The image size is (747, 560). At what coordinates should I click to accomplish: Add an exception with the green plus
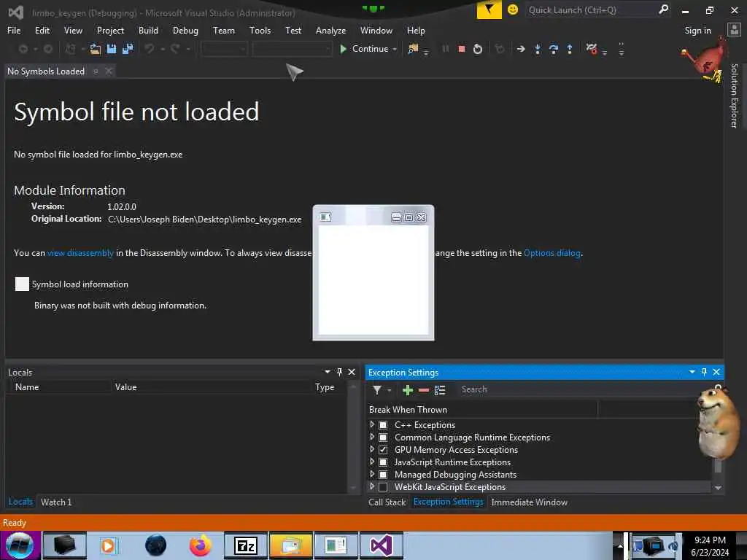click(407, 390)
